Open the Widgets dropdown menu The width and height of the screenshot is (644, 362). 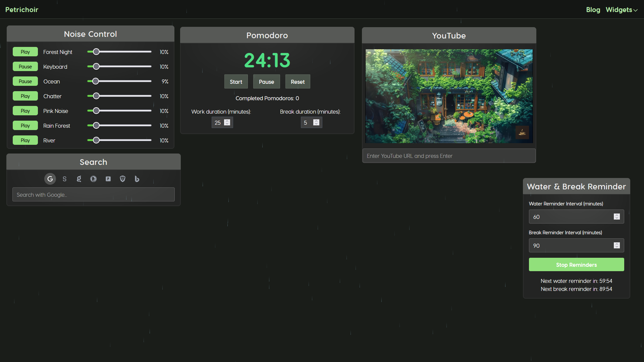point(622,10)
